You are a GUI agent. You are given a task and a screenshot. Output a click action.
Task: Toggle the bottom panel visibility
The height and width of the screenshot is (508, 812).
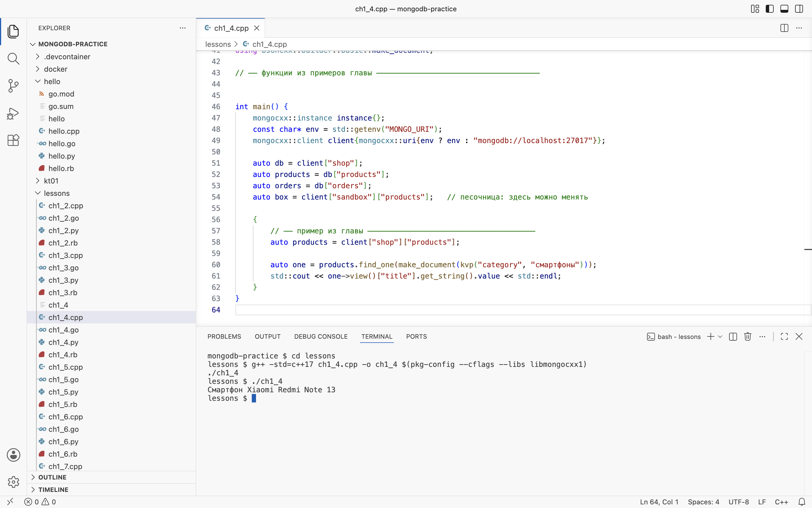784,9
